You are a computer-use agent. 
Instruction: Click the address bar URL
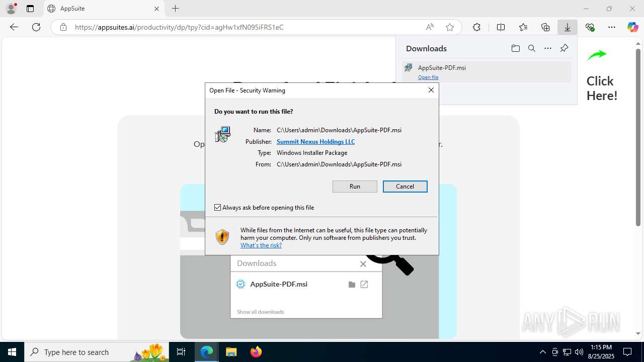(179, 27)
